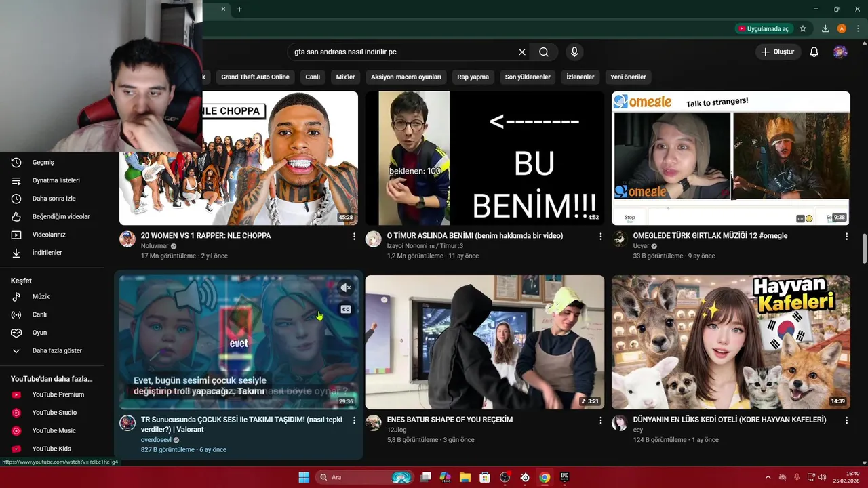Open Epic Games Launcher from taskbar
Image resolution: width=868 pixels, height=488 pixels.
tap(564, 477)
